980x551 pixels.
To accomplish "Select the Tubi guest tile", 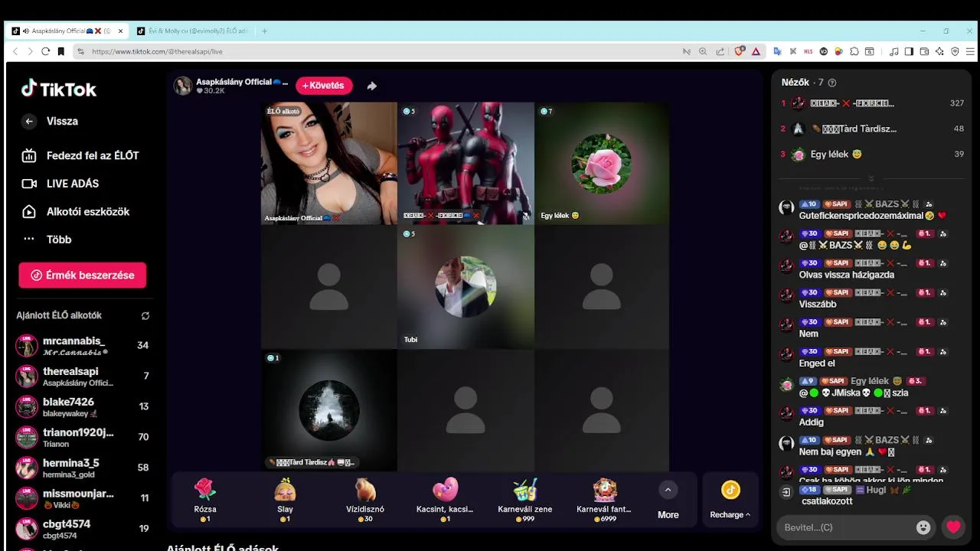I will [x=465, y=287].
